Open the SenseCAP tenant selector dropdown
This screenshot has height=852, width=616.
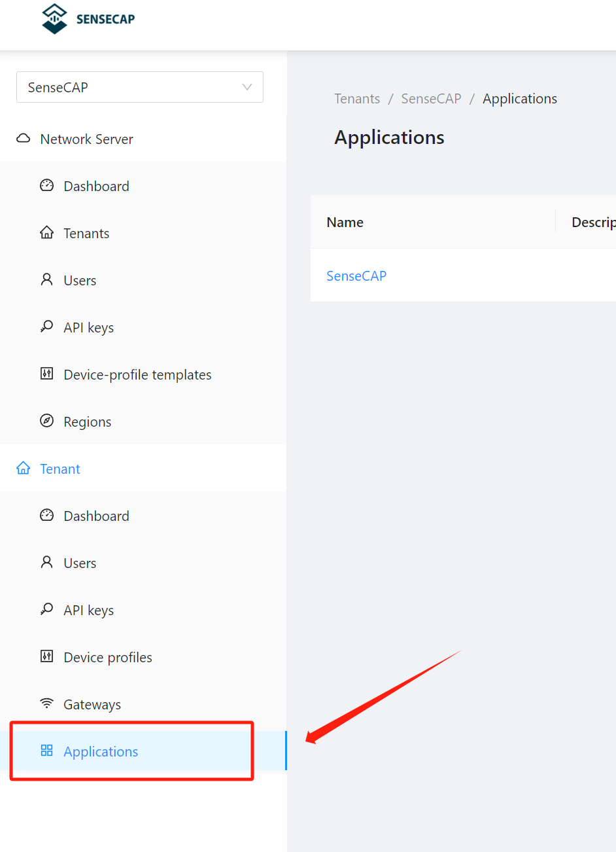click(x=140, y=87)
